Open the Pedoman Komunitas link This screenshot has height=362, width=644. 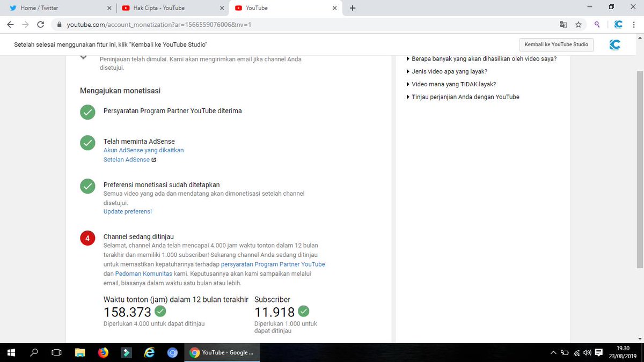(143, 274)
